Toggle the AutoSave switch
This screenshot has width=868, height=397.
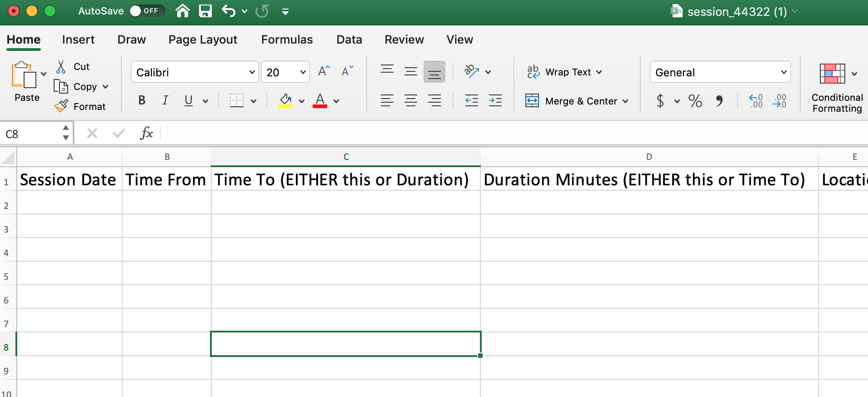point(147,11)
